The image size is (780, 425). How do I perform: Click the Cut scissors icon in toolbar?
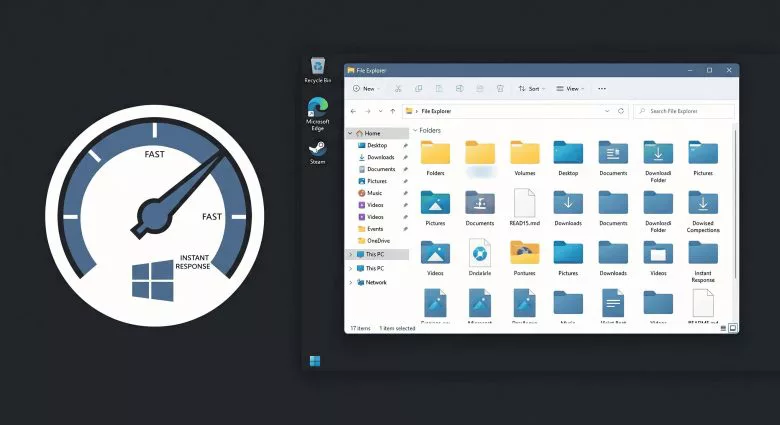pos(397,89)
